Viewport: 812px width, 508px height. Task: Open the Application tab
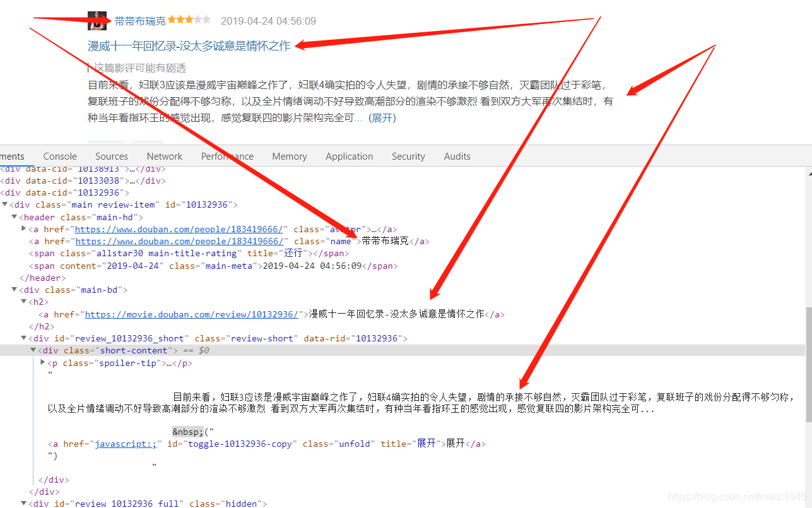tap(350, 157)
